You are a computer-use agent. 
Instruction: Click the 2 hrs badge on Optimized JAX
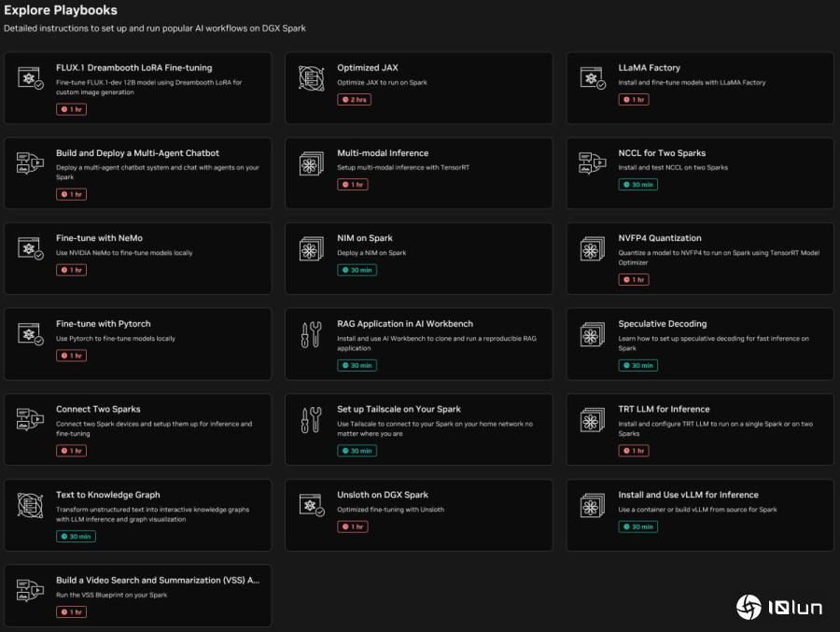[x=354, y=99]
